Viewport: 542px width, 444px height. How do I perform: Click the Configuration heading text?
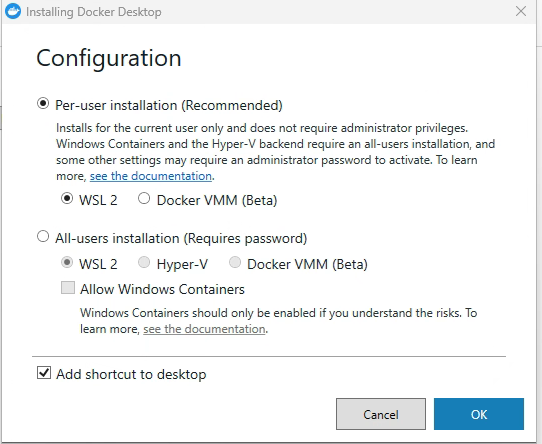coord(109,58)
